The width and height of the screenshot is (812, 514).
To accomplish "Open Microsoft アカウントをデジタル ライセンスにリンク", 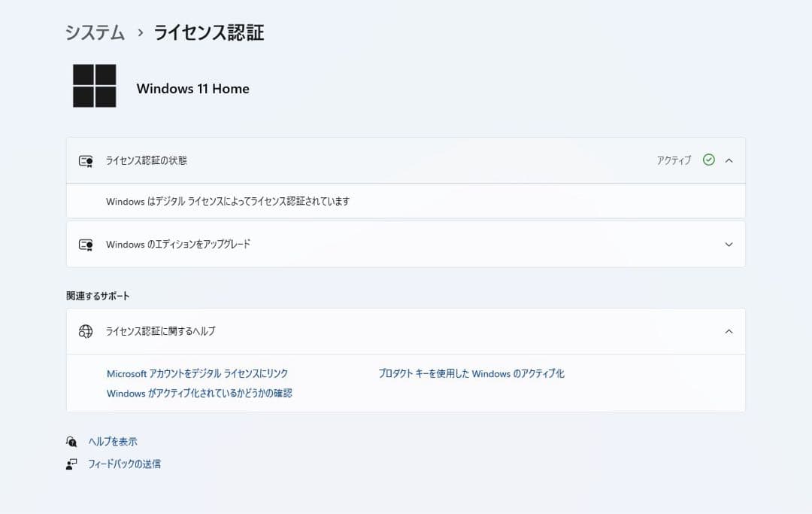I will coord(197,373).
